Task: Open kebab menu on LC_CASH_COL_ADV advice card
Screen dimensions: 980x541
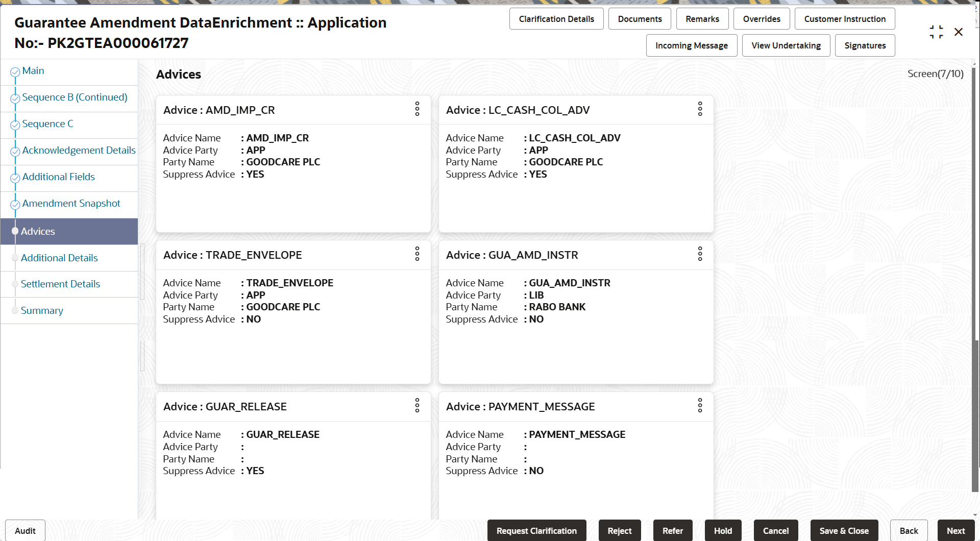Action: pos(700,109)
